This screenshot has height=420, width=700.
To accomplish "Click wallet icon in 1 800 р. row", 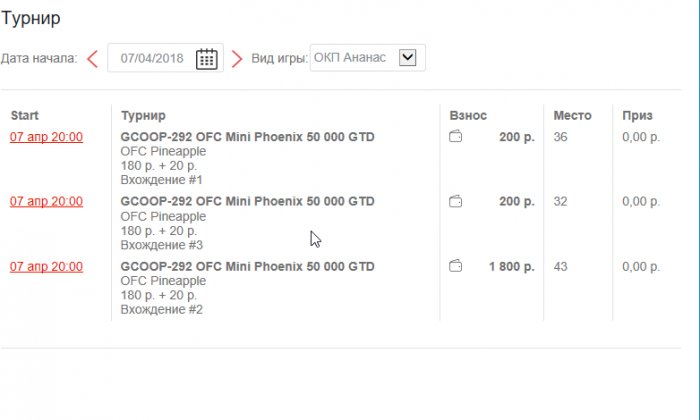I will pyautogui.click(x=456, y=266).
